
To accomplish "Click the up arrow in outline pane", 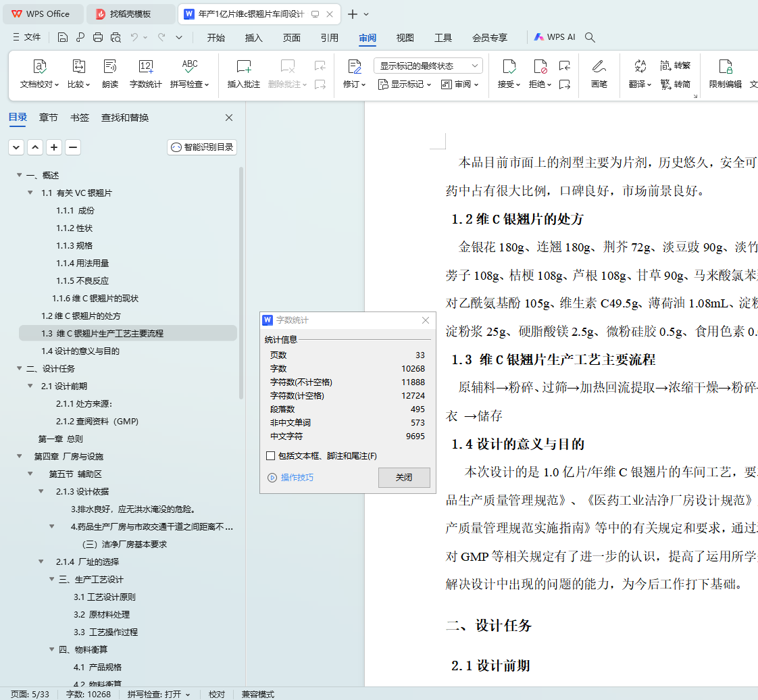I will point(35,147).
